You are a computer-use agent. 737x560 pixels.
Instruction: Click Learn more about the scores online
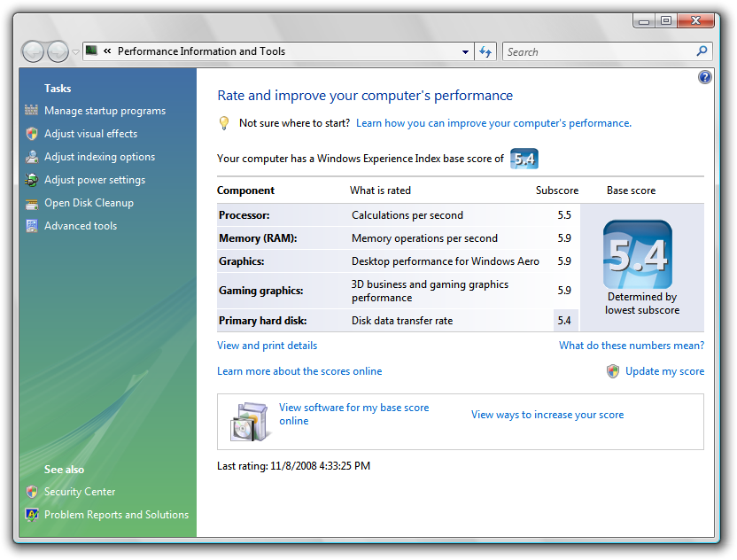pos(299,371)
